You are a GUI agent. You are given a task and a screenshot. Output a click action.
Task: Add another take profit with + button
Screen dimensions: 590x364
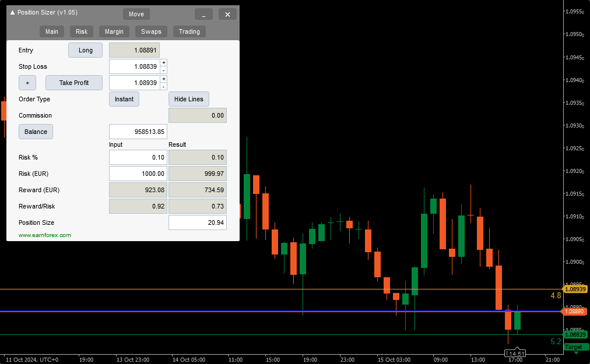pyautogui.click(x=27, y=83)
